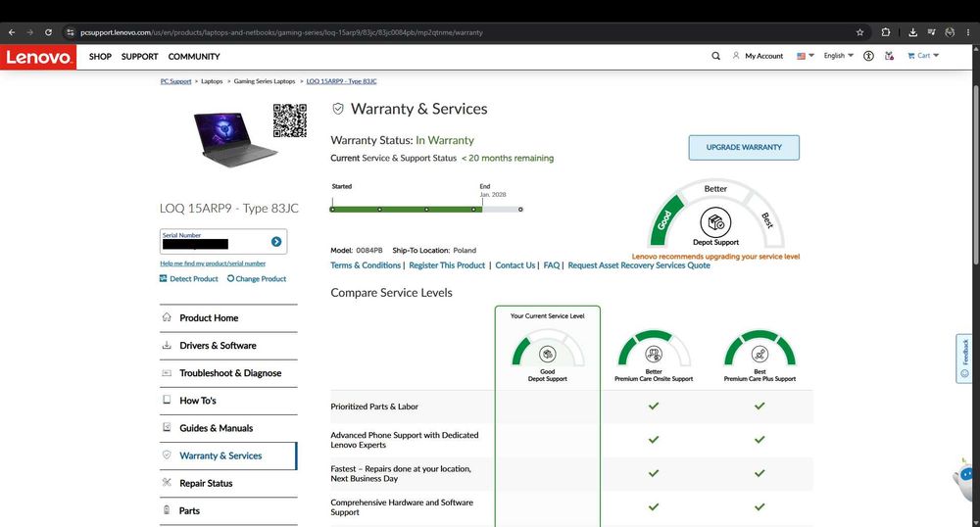Open Terms & Conditions link

(366, 265)
